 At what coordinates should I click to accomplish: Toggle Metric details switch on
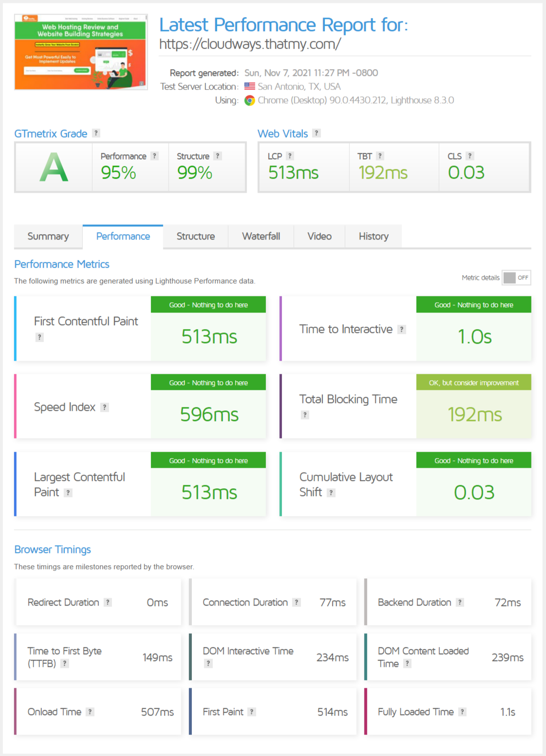coord(516,277)
